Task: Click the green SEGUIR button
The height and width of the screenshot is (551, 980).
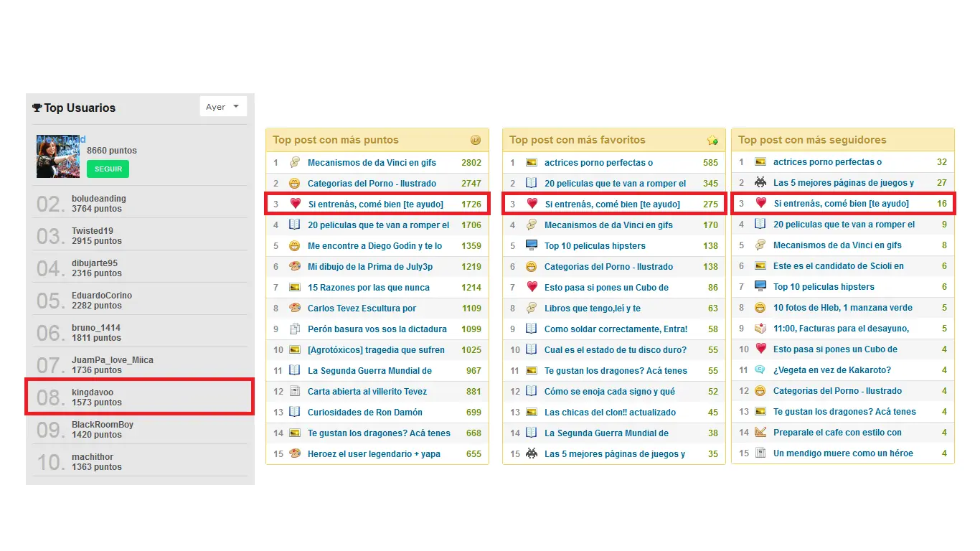Action: (x=108, y=169)
